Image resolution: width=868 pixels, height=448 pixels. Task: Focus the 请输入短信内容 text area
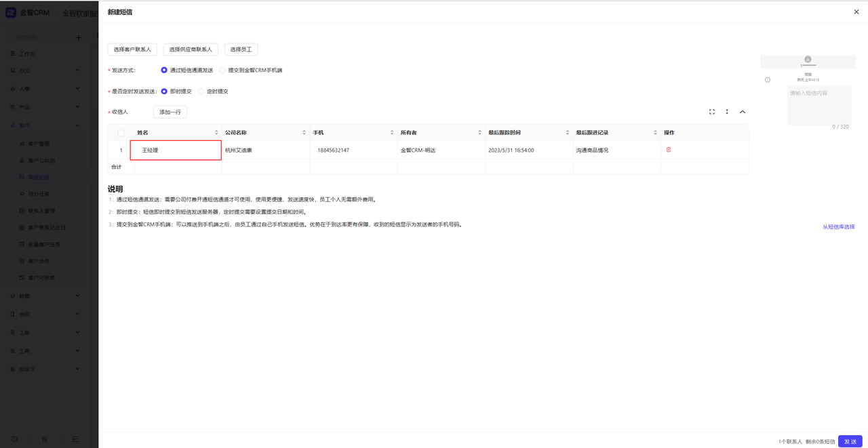click(819, 106)
